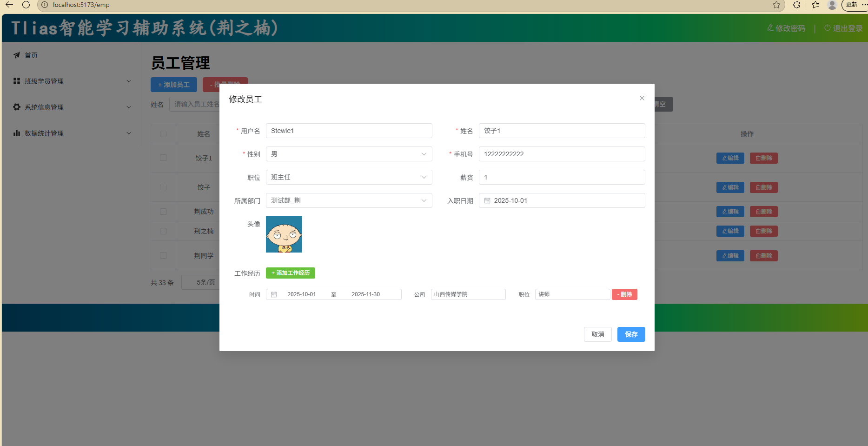
Task: Open the 职位 dropdown showing 班主任
Action: click(x=349, y=177)
